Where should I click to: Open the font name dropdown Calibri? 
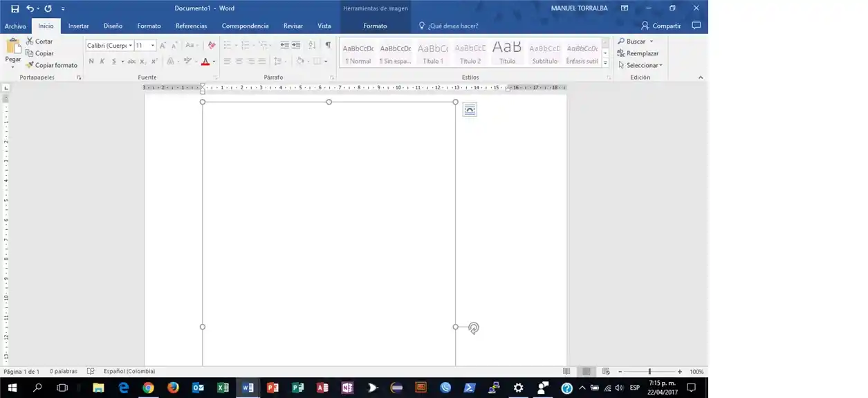click(x=109, y=46)
